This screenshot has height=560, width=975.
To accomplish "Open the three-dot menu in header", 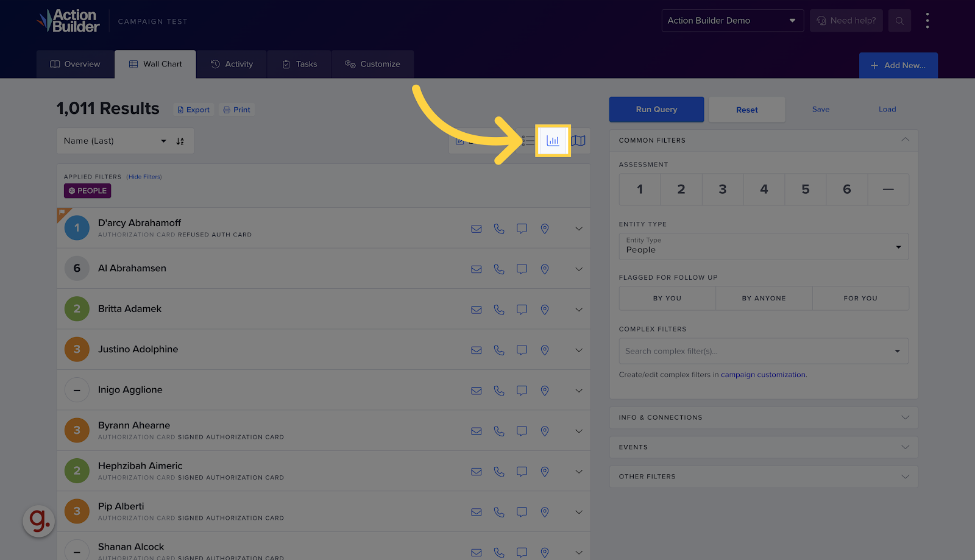I will pos(927,21).
